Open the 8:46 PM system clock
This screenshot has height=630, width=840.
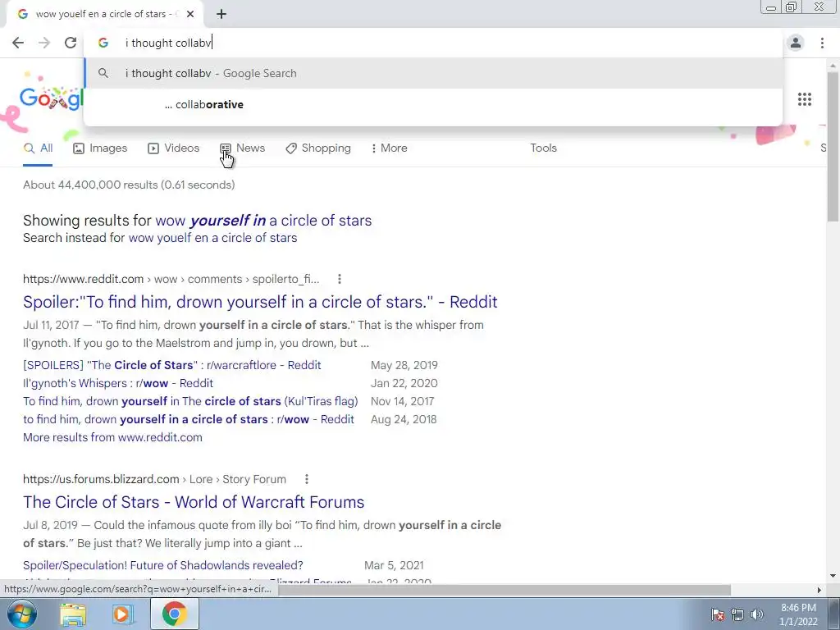798,614
